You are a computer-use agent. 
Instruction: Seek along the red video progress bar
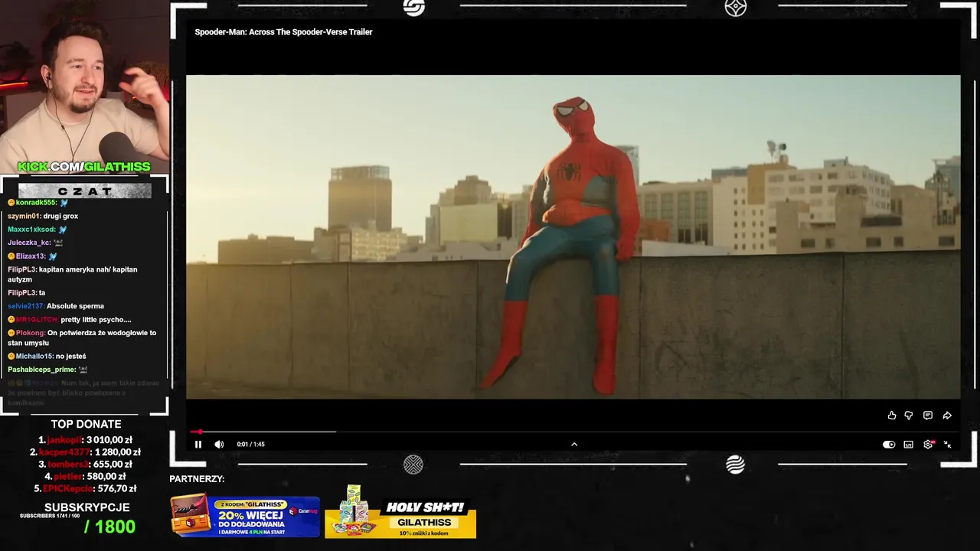coord(573,432)
